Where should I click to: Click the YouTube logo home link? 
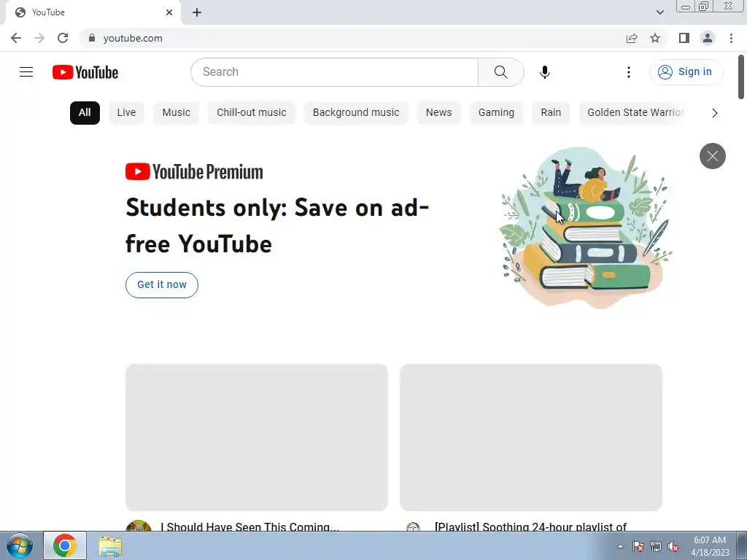click(x=85, y=72)
